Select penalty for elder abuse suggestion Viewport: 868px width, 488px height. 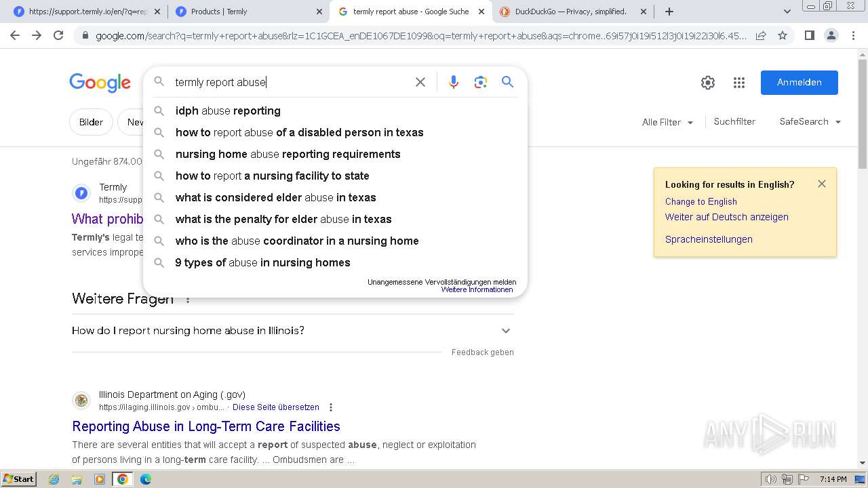(335, 219)
